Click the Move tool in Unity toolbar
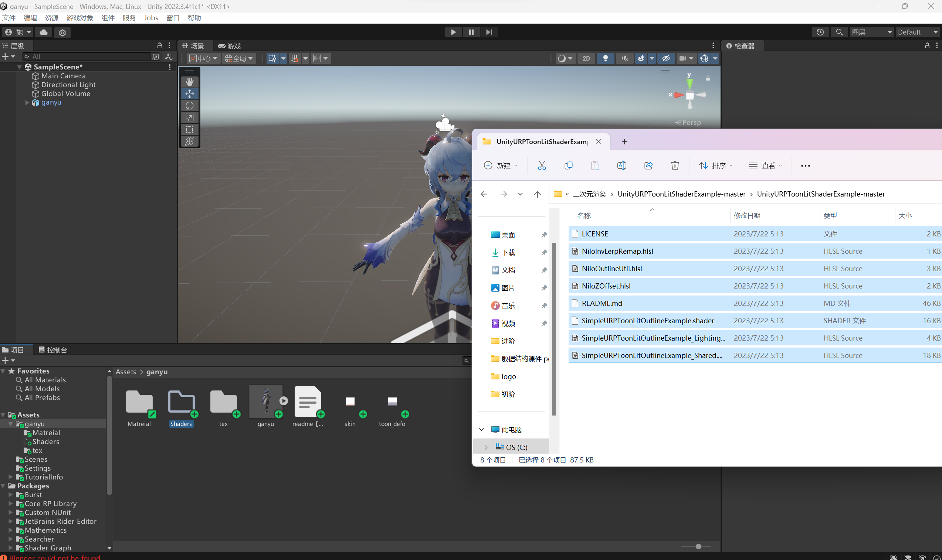The width and height of the screenshot is (942, 560). pyautogui.click(x=189, y=93)
